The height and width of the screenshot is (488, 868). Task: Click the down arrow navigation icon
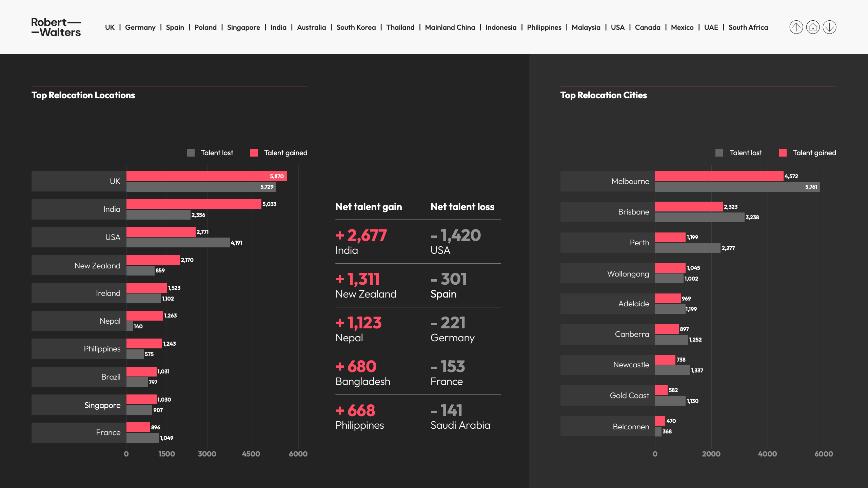[x=829, y=27]
